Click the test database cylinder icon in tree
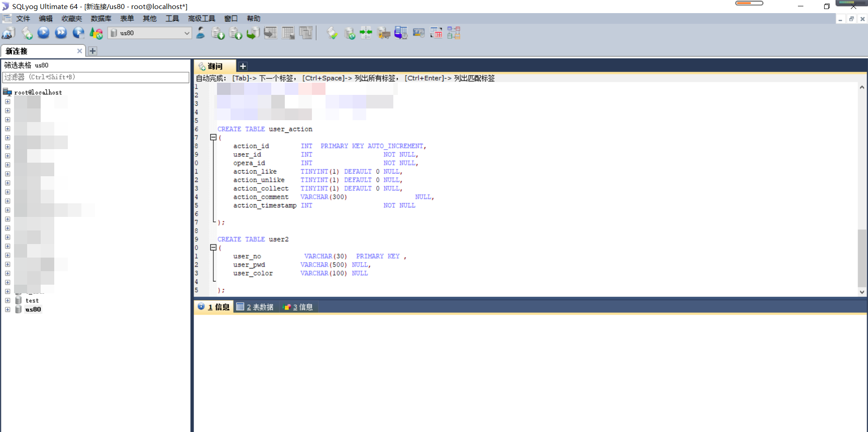Image resolution: width=868 pixels, height=432 pixels. 19,301
